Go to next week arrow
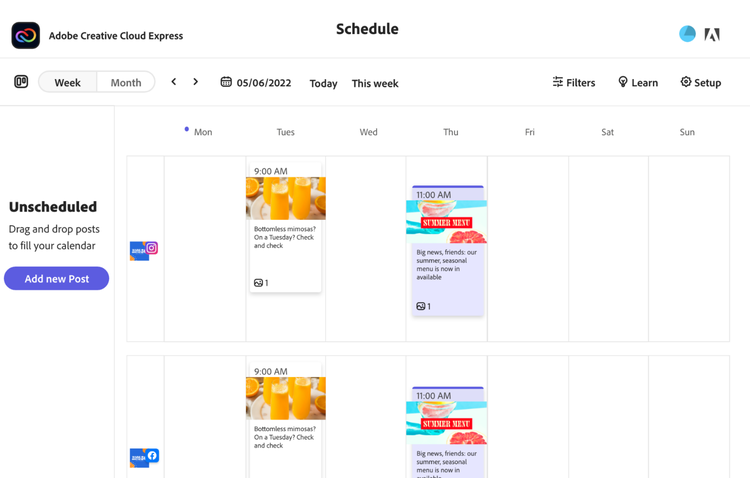The width and height of the screenshot is (750, 478). (196, 82)
